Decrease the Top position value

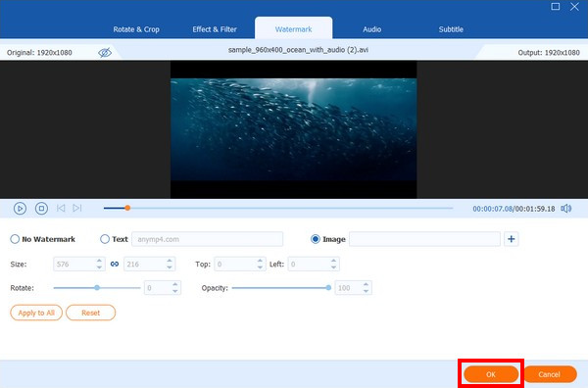pyautogui.click(x=261, y=267)
